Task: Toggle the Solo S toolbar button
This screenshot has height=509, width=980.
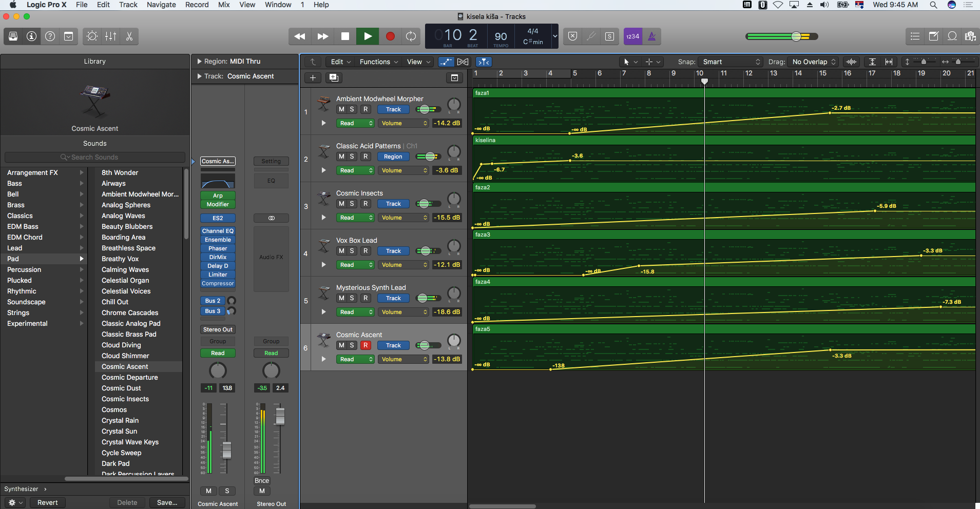Action: [609, 36]
